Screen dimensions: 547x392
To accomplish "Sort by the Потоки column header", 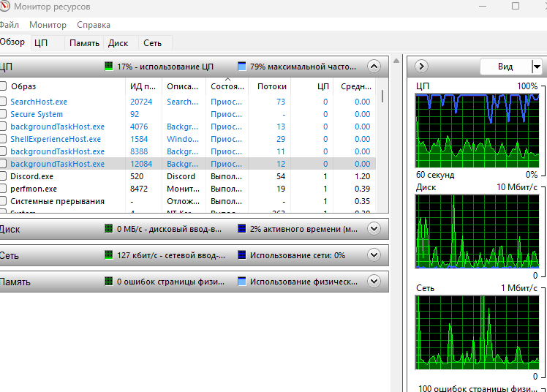I will point(270,86).
